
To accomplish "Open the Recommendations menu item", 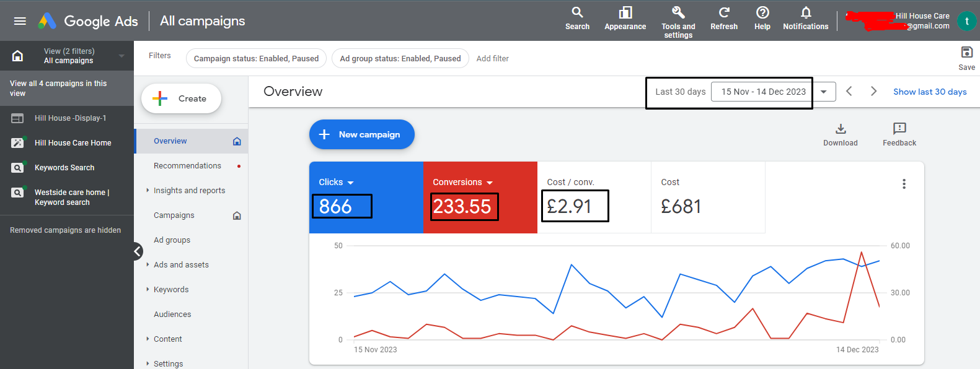I will 187,166.
